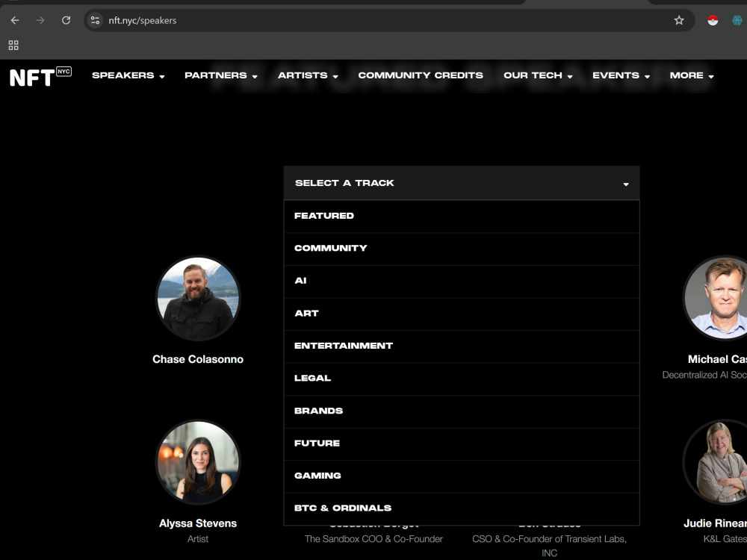Expand the Partners nav dropdown
747x560 pixels.
coord(221,75)
